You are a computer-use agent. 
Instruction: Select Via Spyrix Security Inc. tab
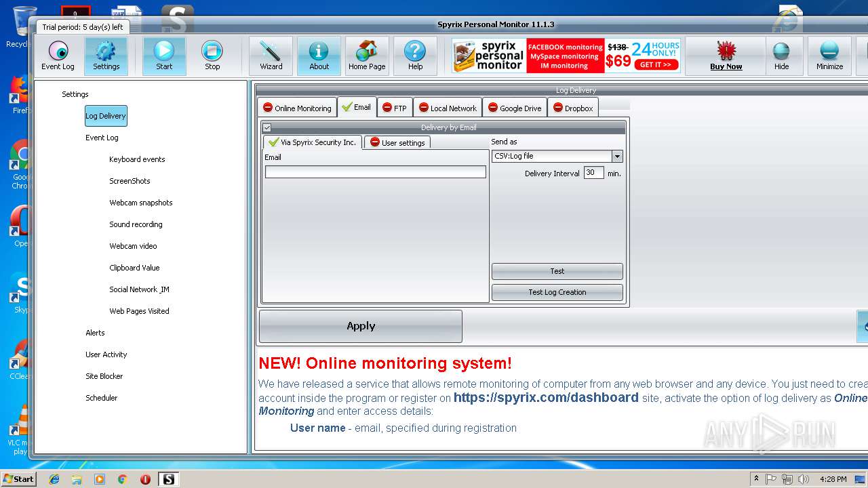pos(313,142)
